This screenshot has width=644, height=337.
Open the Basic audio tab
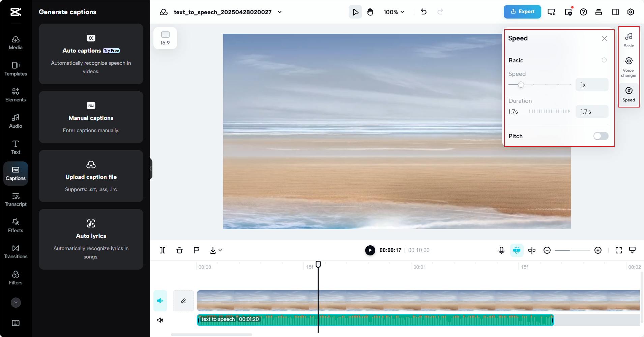[x=629, y=40]
